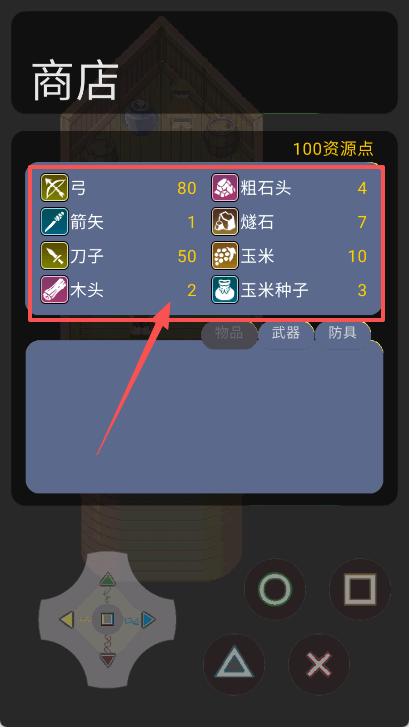Choose the knife (刀子) icon
Viewport: 409px width, 727px height.
coord(54,256)
